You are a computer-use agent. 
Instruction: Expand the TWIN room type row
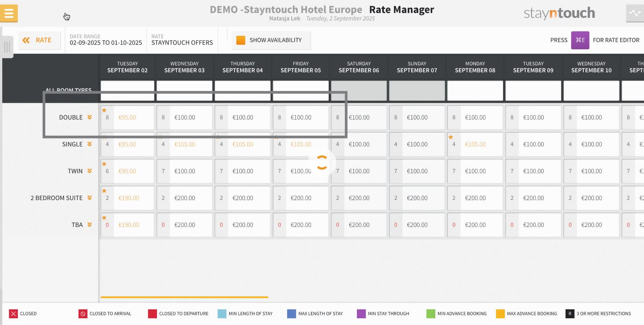click(90, 171)
